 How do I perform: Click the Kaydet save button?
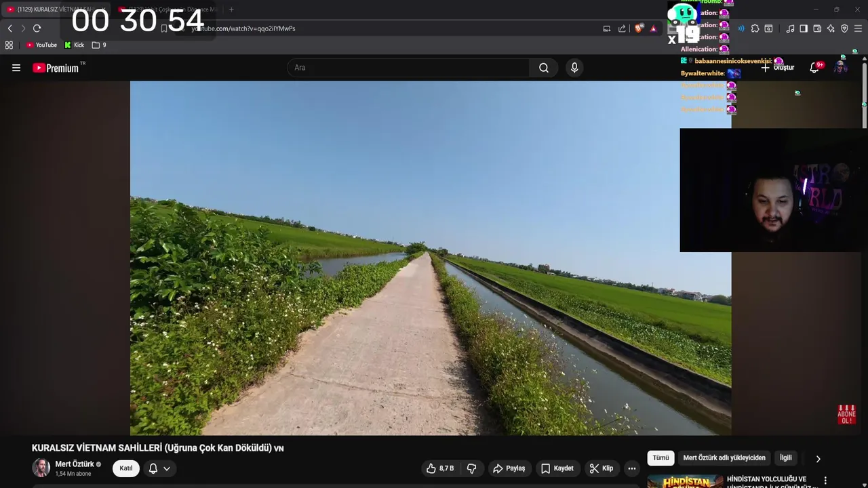click(557, 468)
